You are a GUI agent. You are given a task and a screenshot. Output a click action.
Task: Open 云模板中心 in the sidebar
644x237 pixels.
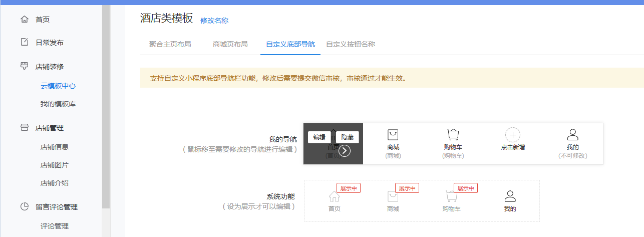(x=58, y=86)
